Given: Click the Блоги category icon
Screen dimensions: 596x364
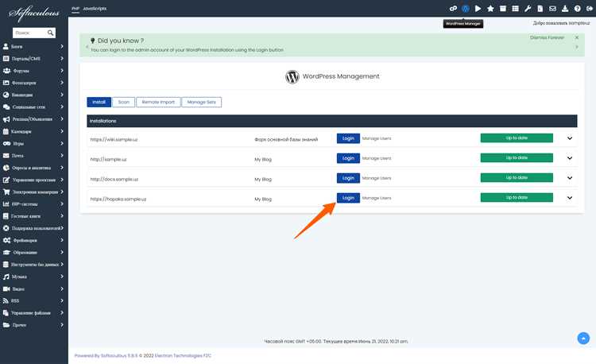Looking at the screenshot, I should point(6,46).
